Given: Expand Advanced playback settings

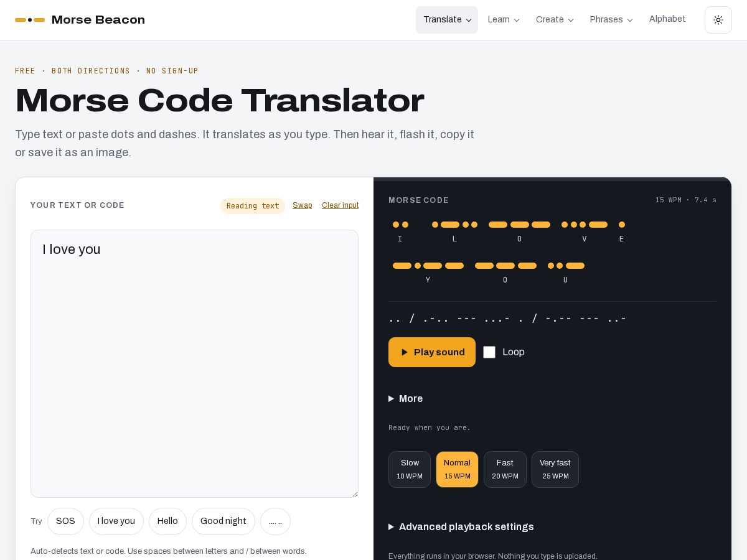Looking at the screenshot, I should point(461,526).
